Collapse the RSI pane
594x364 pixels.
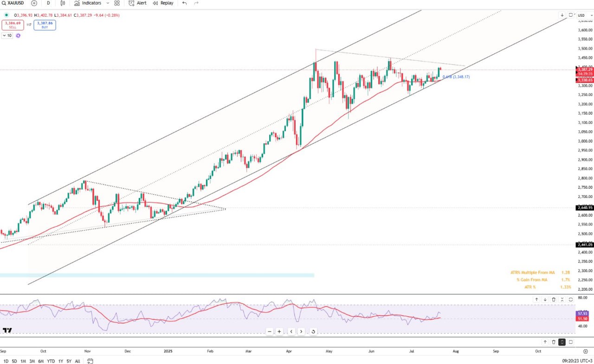(x=562, y=300)
